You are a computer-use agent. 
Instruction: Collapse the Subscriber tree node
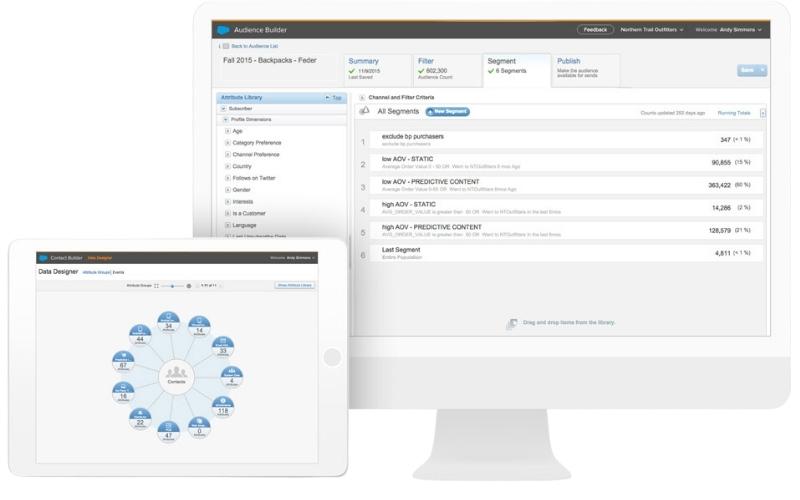coord(223,108)
